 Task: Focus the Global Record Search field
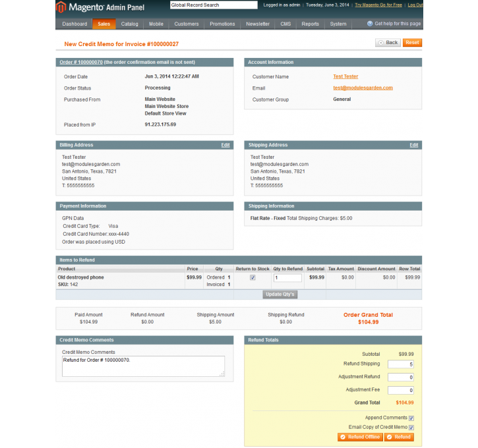tap(214, 5)
